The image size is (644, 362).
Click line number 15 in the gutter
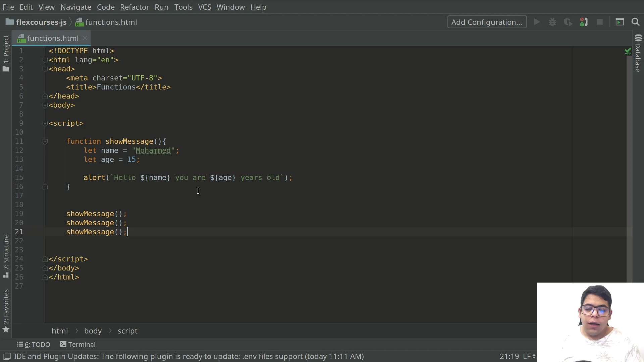pyautogui.click(x=19, y=178)
